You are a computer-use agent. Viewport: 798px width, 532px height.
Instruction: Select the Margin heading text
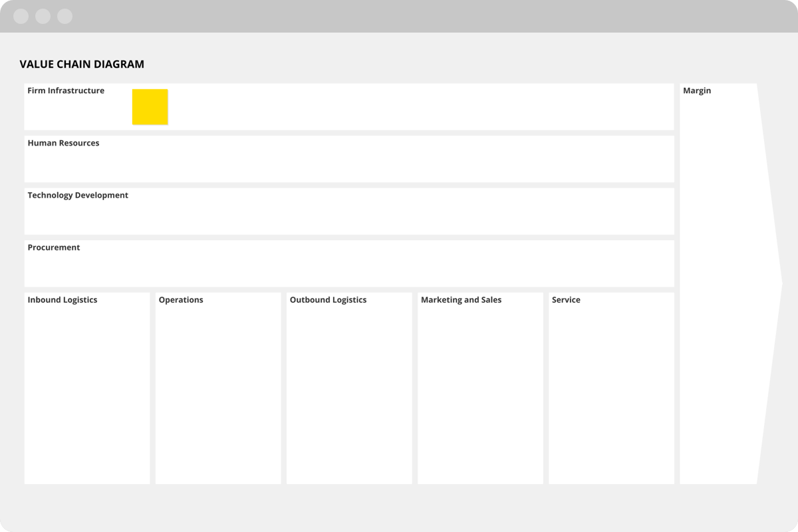pos(697,90)
